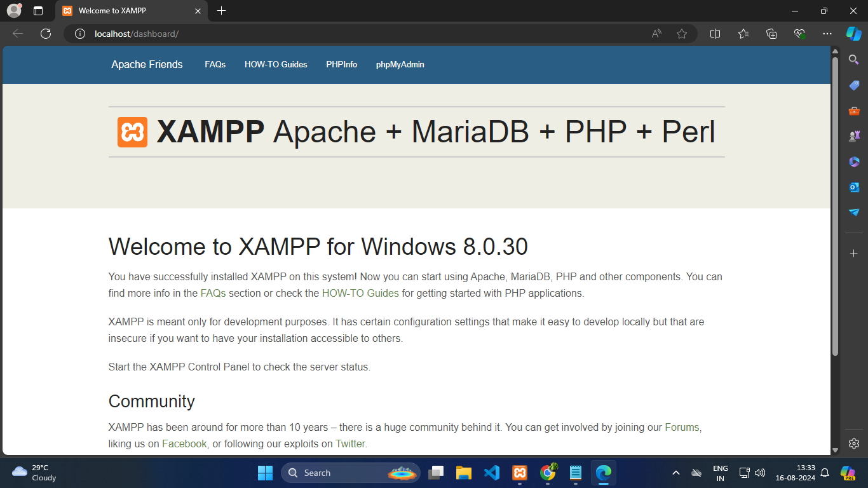
Task: Click the Community heading
Action: (x=152, y=402)
